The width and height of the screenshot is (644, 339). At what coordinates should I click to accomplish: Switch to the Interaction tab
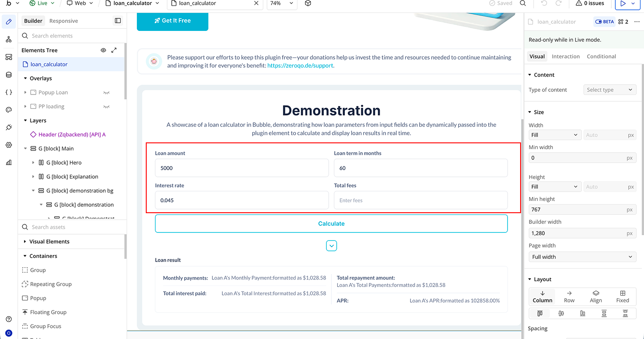[566, 56]
